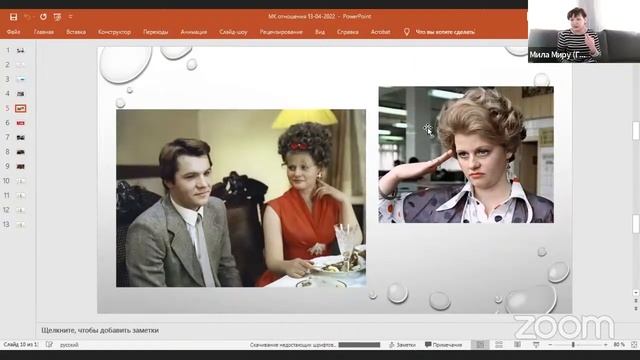
Task: Click the 80 % zoom level value
Action: (x=619, y=345)
